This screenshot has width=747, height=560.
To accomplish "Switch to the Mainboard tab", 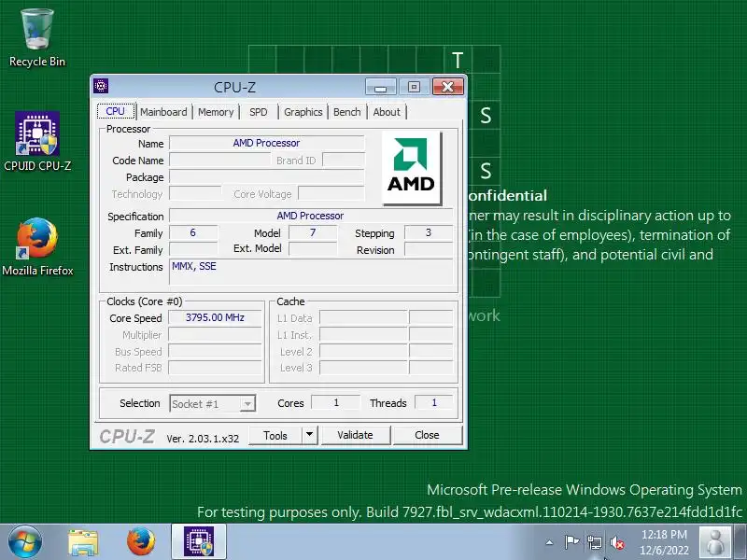I will [163, 112].
